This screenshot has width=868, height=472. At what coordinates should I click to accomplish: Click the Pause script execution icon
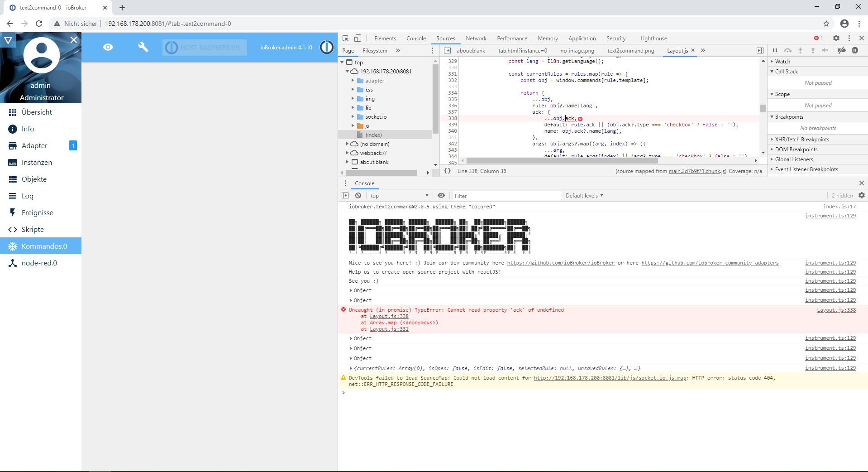(x=775, y=50)
